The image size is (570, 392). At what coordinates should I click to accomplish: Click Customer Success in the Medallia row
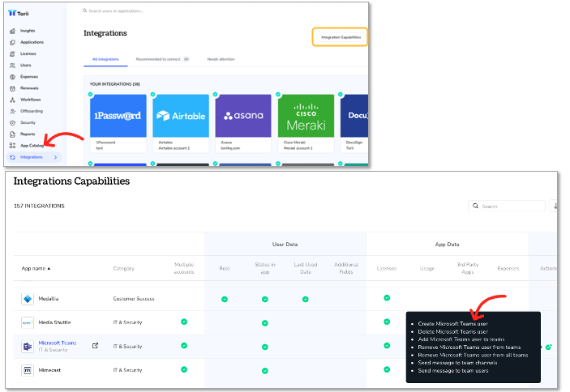click(134, 299)
